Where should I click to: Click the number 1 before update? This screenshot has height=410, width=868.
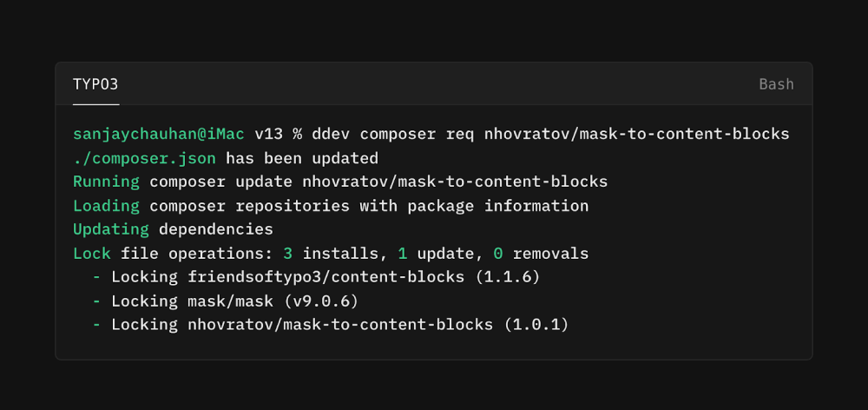(x=403, y=254)
